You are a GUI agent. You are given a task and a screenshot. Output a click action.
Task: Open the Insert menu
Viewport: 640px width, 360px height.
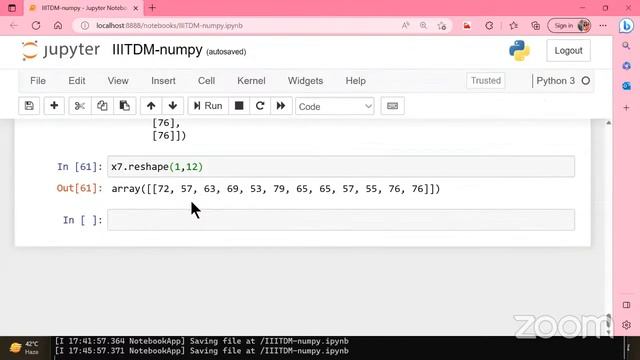[x=163, y=81]
